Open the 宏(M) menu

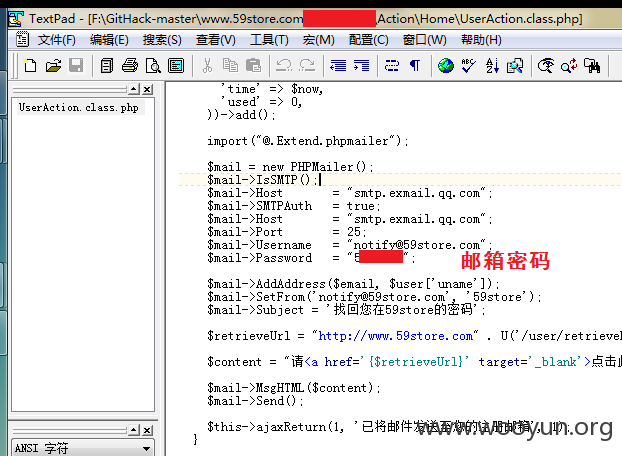coord(319,40)
